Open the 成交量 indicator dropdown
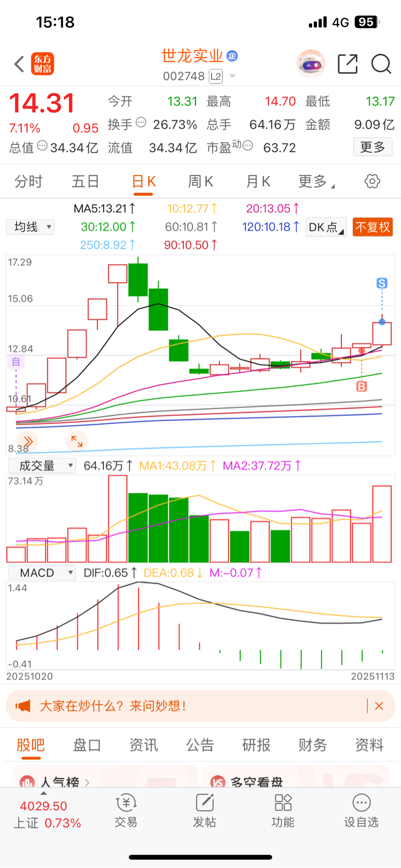 (42, 466)
